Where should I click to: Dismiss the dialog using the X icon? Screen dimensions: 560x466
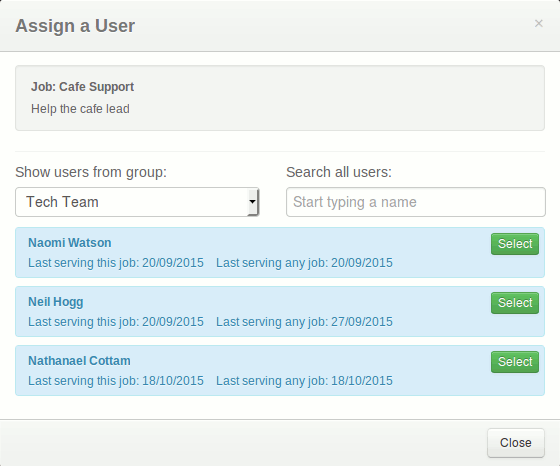click(x=539, y=24)
